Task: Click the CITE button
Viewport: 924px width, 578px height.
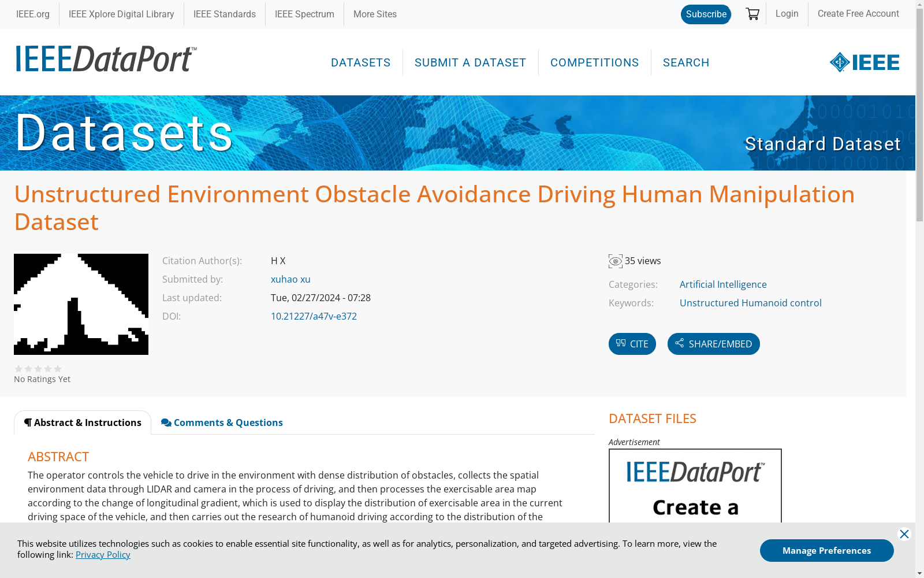Action: tap(632, 344)
